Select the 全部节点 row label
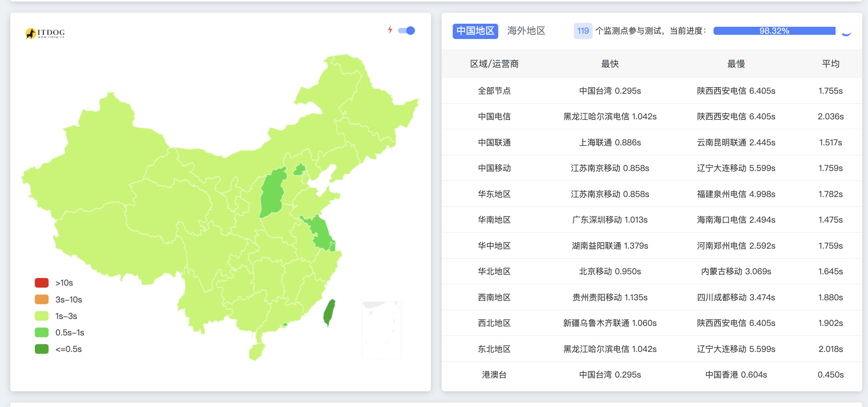 pyautogui.click(x=494, y=91)
